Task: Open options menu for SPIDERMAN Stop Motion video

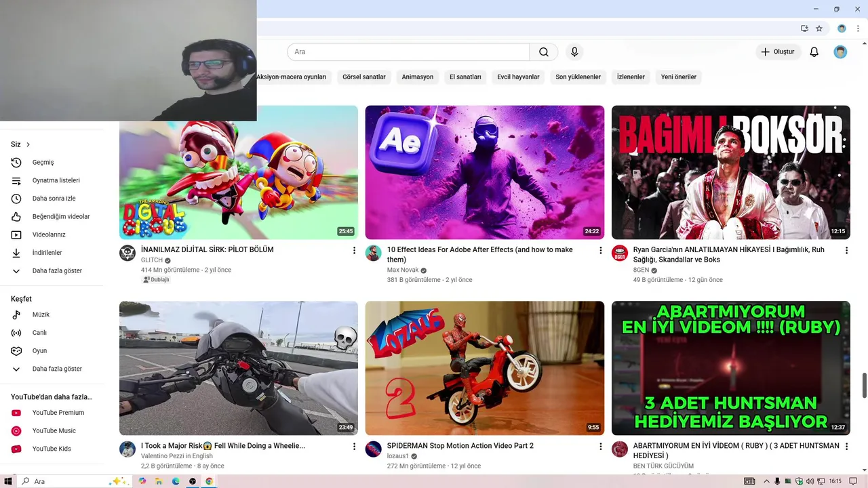Action: [x=600, y=447]
